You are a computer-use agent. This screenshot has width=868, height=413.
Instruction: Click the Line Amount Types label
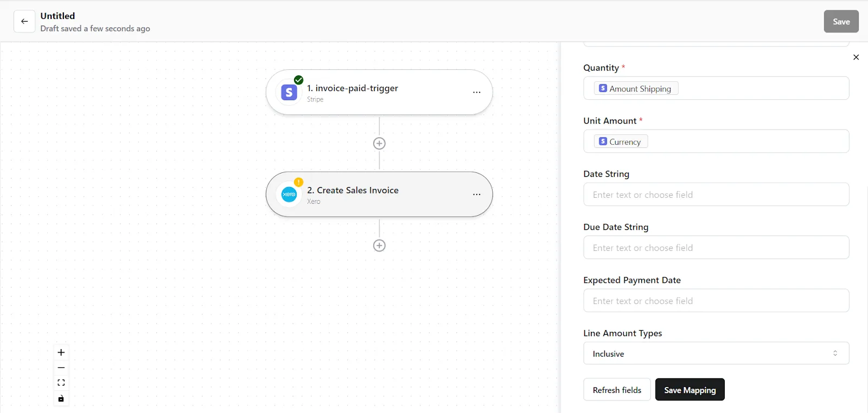(623, 333)
